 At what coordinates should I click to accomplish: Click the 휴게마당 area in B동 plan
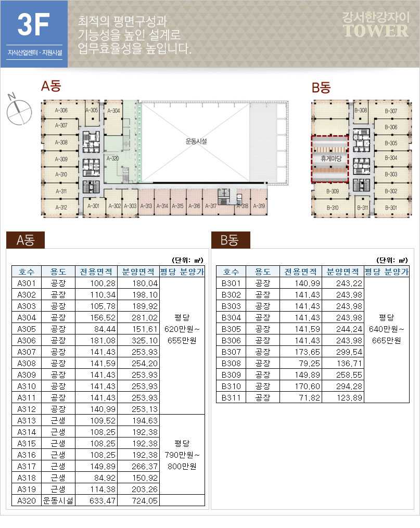330,159
